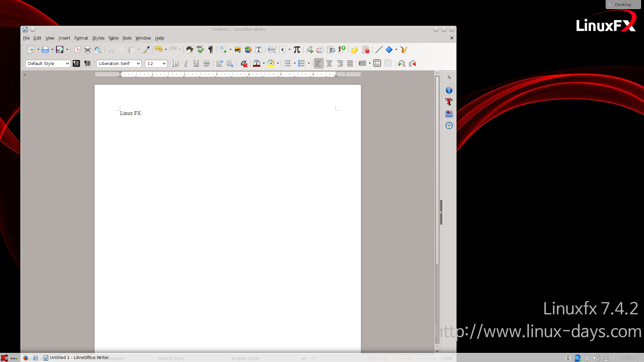Open the Styles menu

click(x=98, y=38)
